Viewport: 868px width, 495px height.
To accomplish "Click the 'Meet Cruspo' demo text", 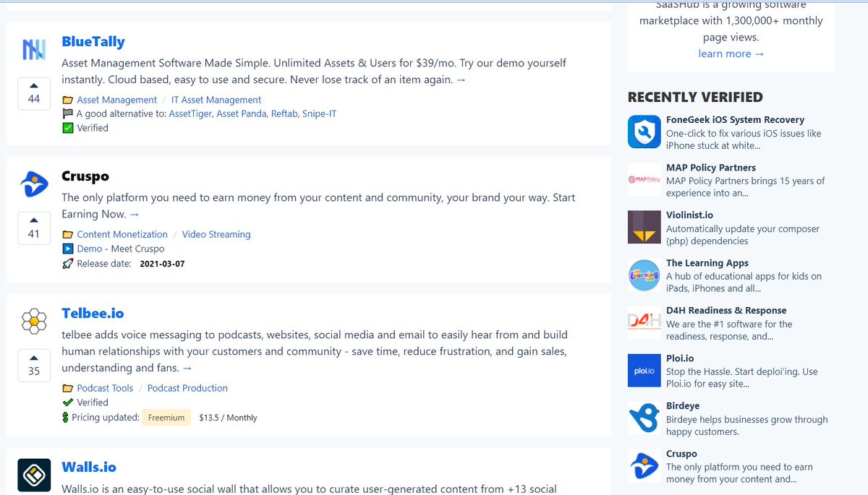I will click(x=137, y=249).
